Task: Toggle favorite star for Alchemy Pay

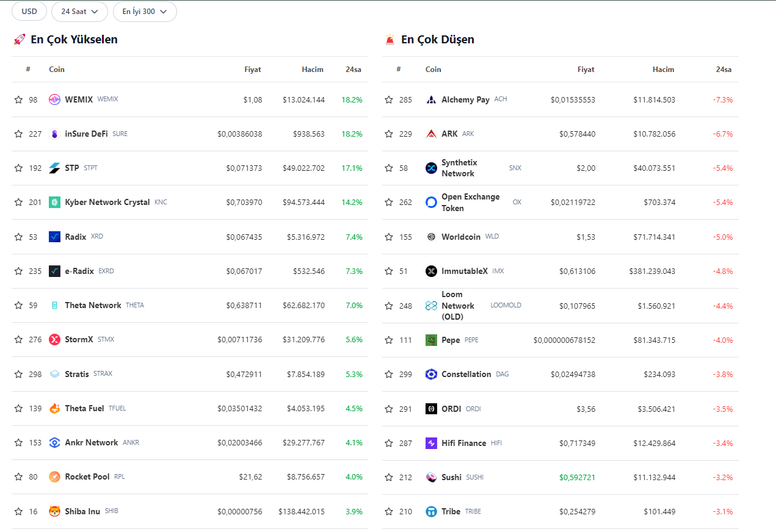Action: (x=389, y=99)
